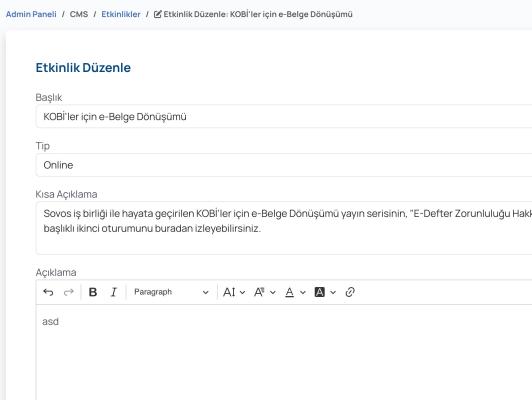Open the Tip dropdown showing Online
This screenshot has width=532, height=400.
pos(284,165)
